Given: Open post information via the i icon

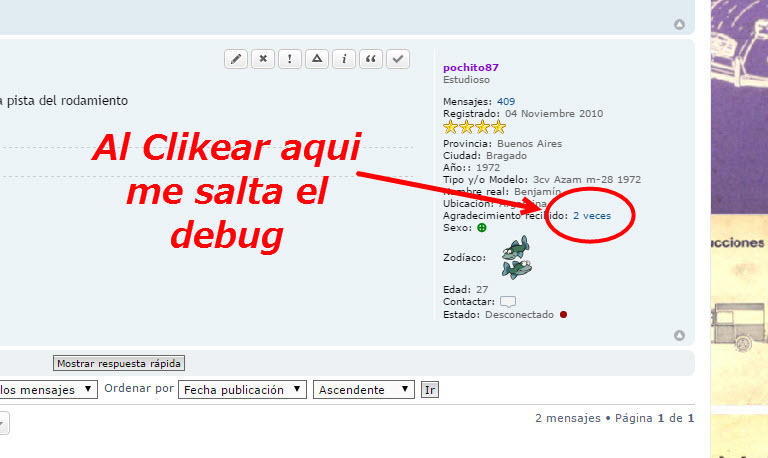Looking at the screenshot, I should point(344,59).
